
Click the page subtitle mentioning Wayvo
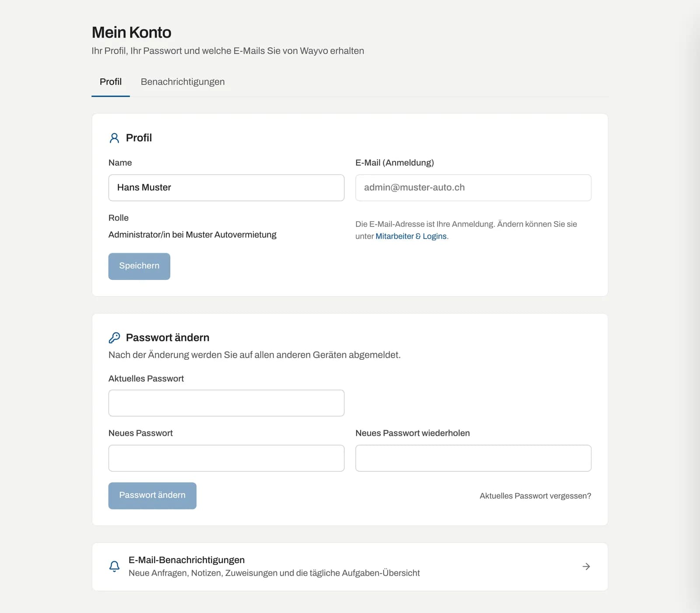(x=228, y=51)
